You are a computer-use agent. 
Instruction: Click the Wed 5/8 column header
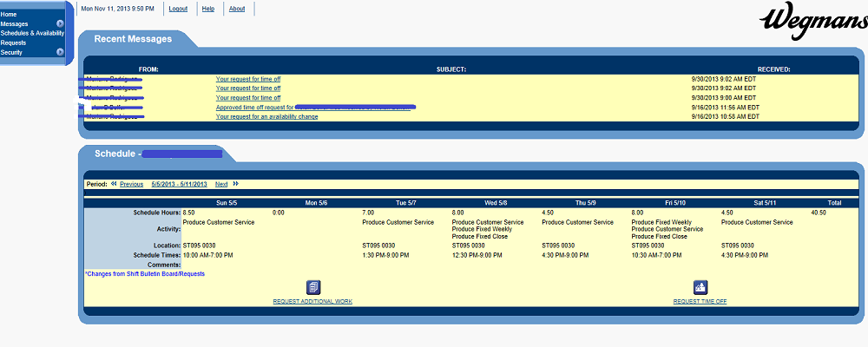point(496,203)
